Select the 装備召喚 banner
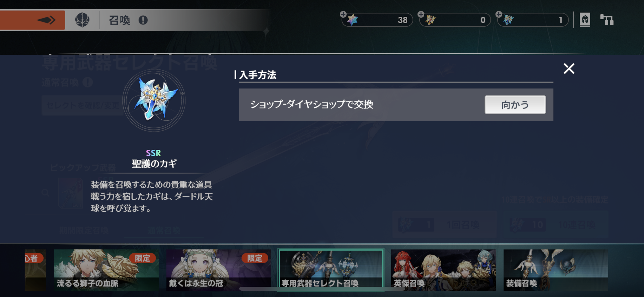This screenshot has width=644, height=297. [556, 270]
